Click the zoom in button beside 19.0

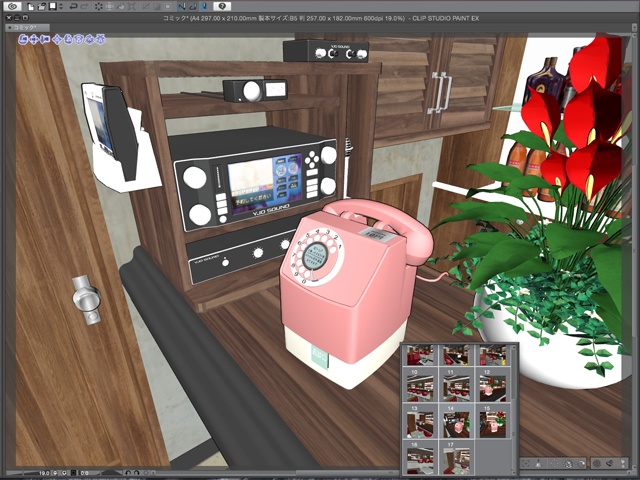tap(64, 473)
